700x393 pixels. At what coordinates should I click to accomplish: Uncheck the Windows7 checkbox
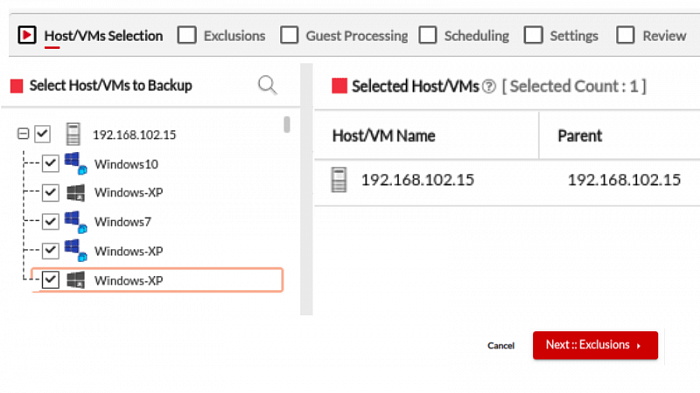point(50,222)
